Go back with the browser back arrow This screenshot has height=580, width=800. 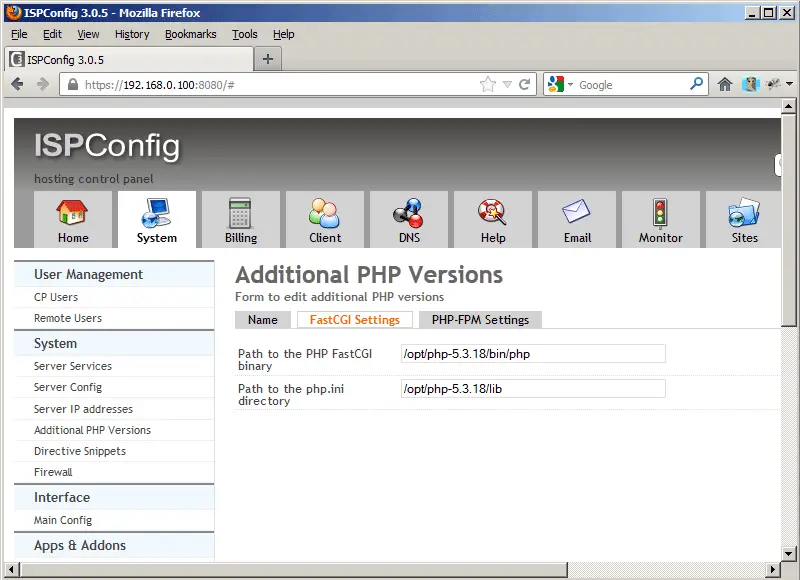tap(17, 84)
